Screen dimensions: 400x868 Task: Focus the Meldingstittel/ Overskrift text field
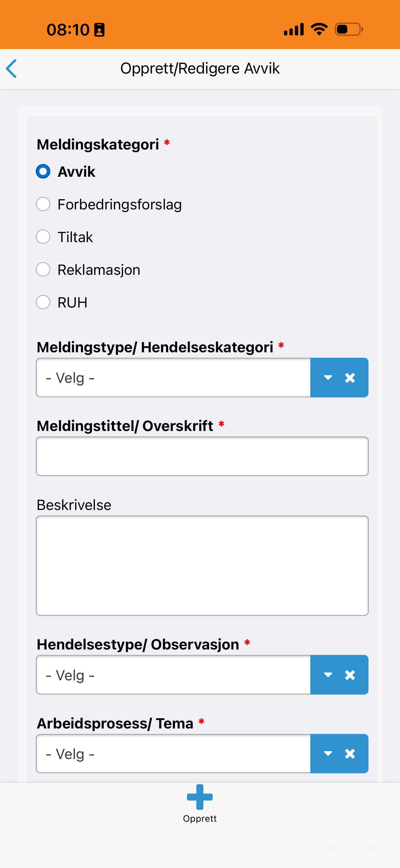tap(202, 456)
